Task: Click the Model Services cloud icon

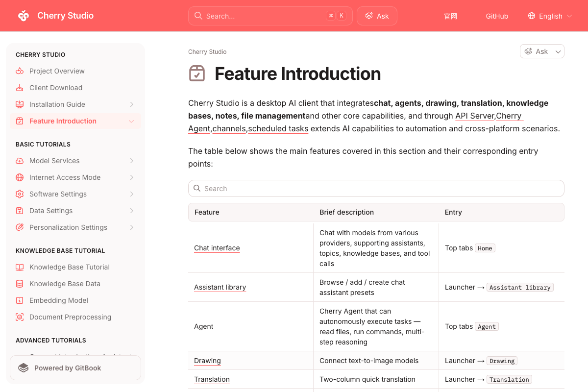Action: (20, 161)
